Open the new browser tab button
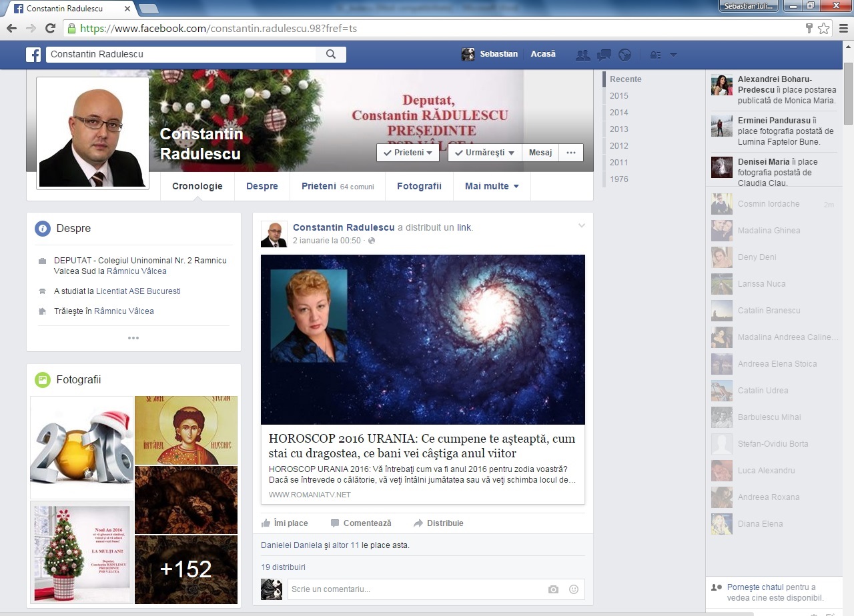This screenshot has height=616, width=854. coord(148,9)
